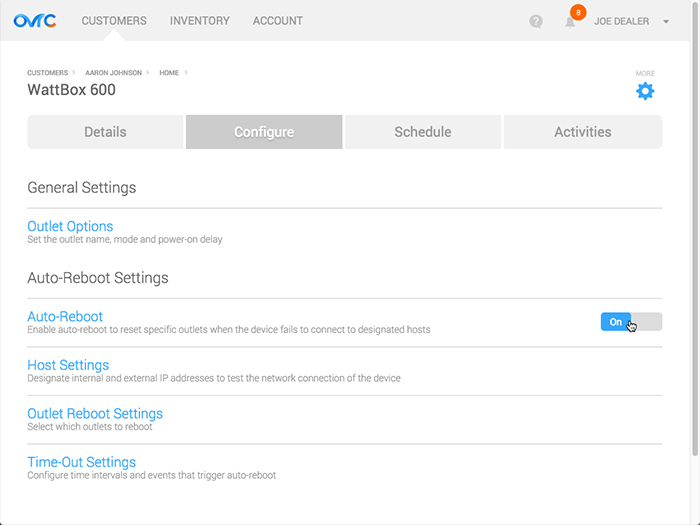Open the Host Settings link
Screen dimensions: 700x525
point(68,365)
